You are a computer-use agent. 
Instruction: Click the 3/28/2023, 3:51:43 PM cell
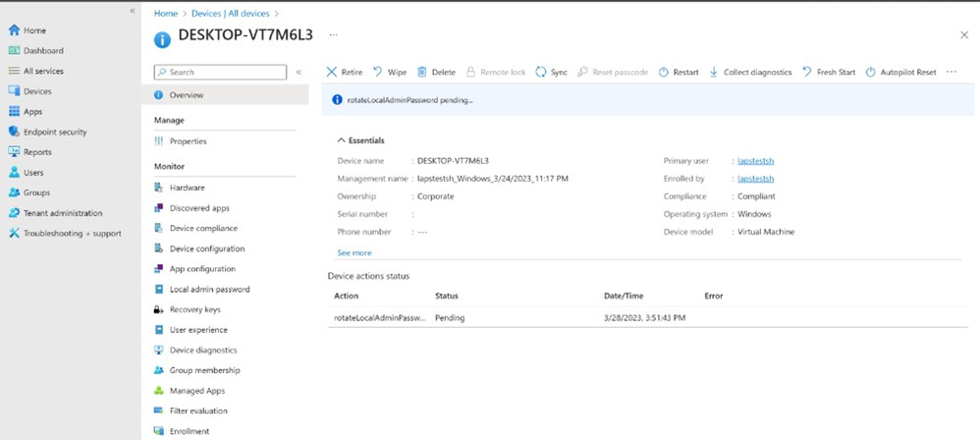[x=644, y=318]
